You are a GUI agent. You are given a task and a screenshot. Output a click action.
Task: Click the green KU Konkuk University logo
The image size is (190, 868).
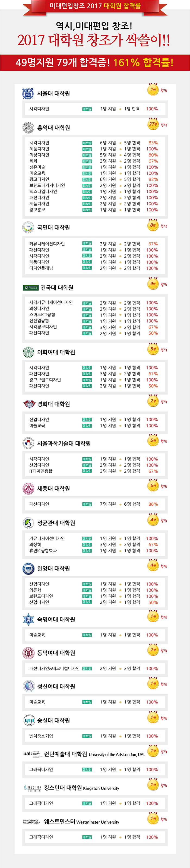point(31,287)
